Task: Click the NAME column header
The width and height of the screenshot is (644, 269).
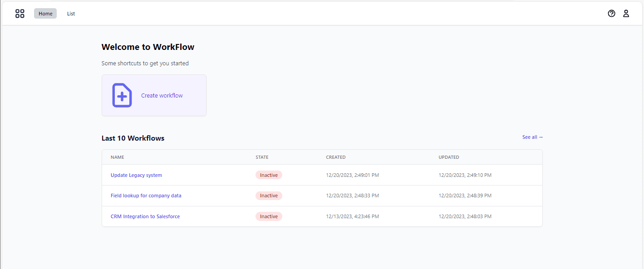Action: coord(117,157)
